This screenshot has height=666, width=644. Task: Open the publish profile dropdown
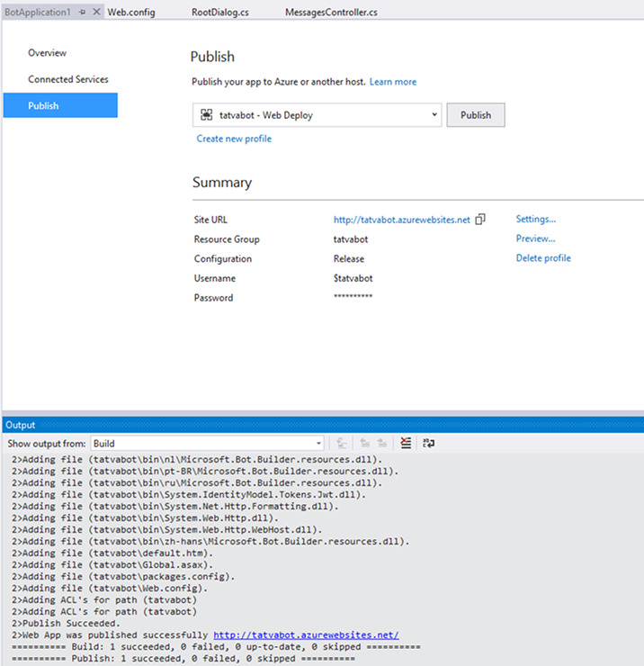tap(434, 114)
